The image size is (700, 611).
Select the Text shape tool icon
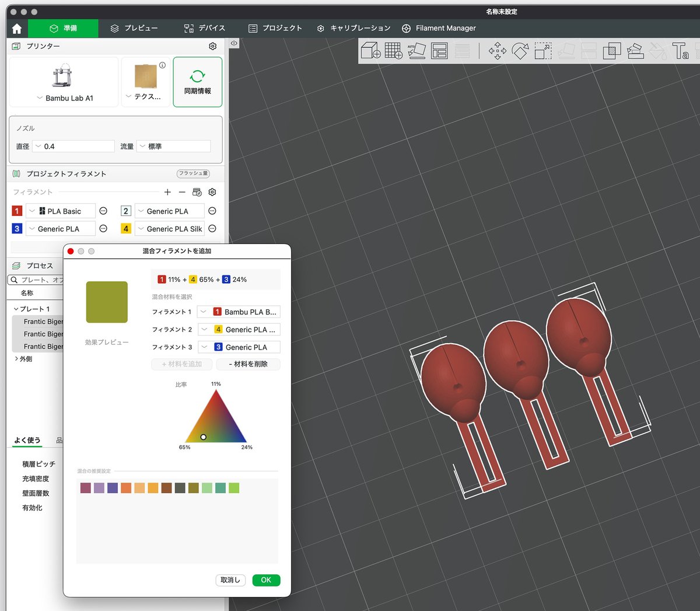coord(680,51)
